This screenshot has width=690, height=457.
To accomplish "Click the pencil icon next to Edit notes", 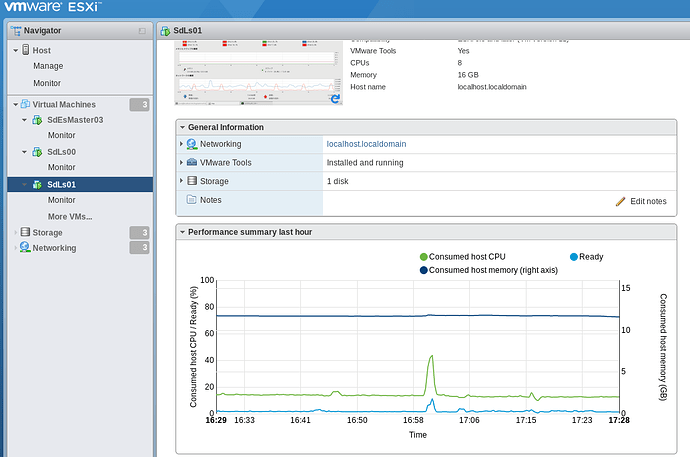I will coord(620,201).
